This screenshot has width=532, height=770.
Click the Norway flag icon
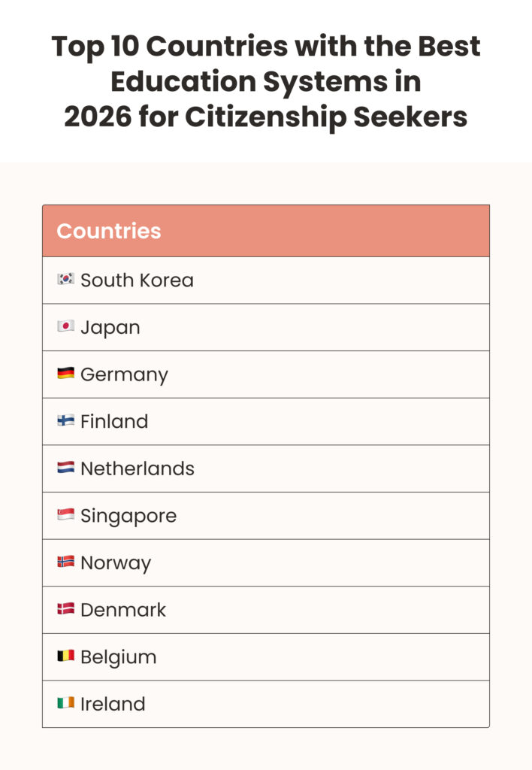[x=65, y=562]
